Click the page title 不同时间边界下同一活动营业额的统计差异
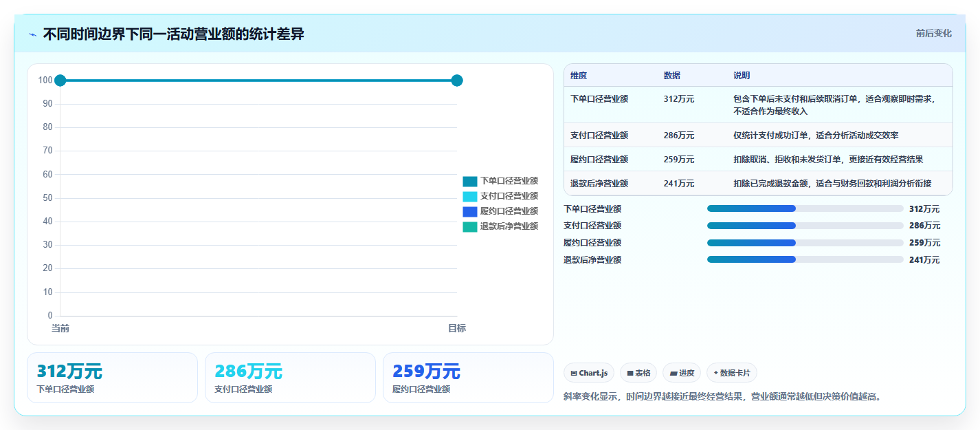Viewport: 980px width, 430px height. tap(173, 34)
